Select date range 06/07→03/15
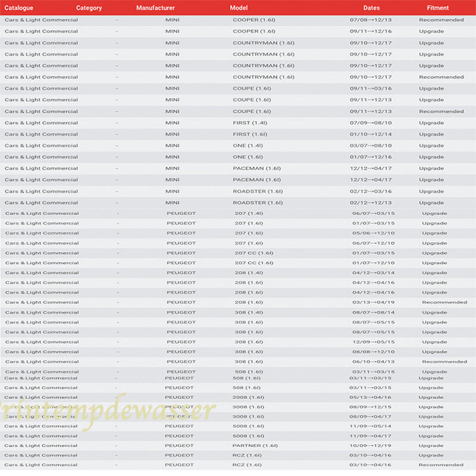 374,214
